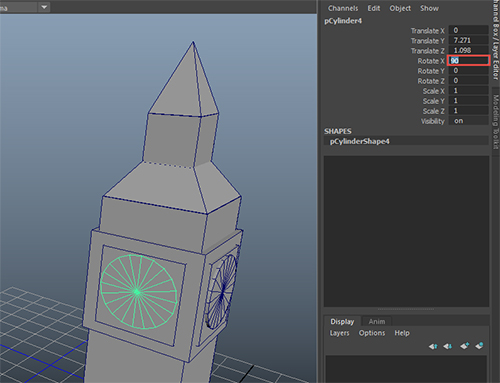Open the Show menu
Image resolution: width=500 pixels, height=383 pixels.
point(429,8)
